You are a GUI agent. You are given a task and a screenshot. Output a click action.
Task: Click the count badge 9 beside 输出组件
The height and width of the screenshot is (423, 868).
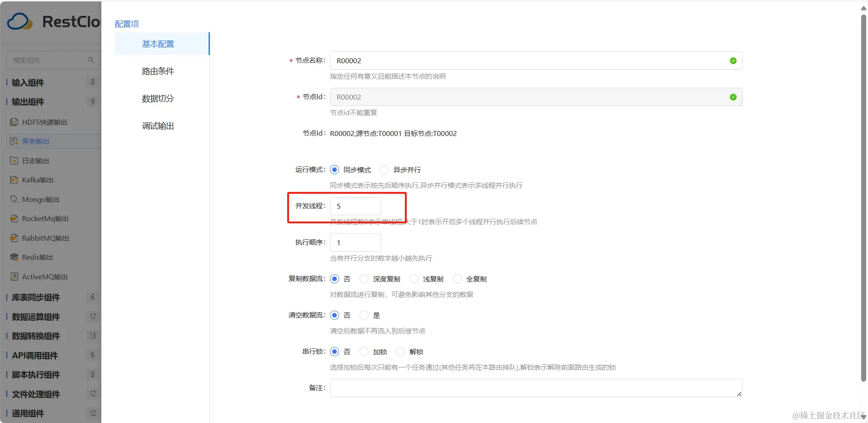pyautogui.click(x=93, y=101)
